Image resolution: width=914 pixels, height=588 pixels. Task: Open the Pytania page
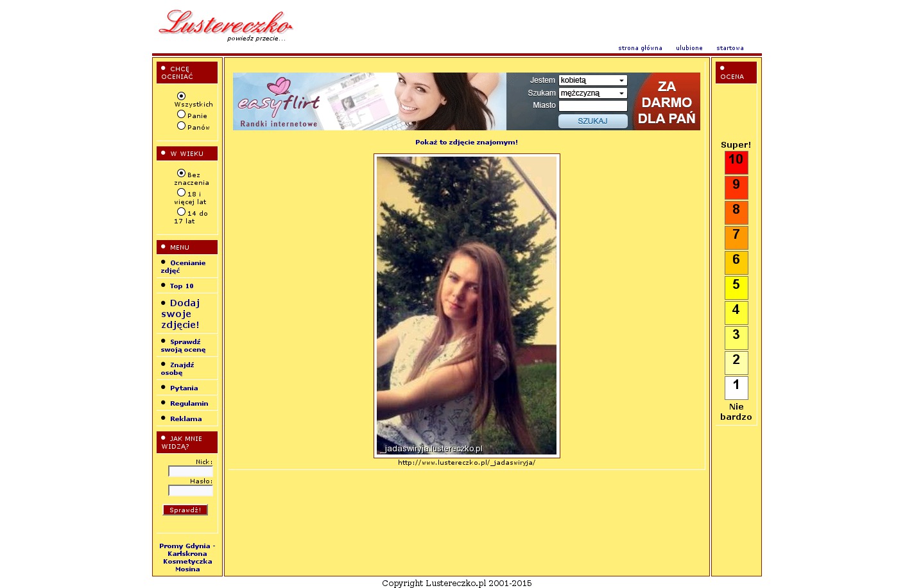[184, 388]
